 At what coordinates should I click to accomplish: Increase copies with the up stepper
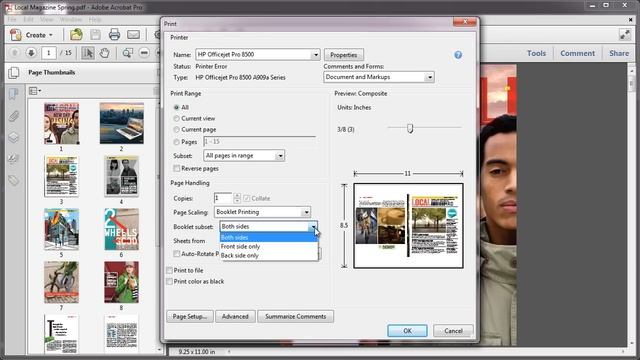pos(237,196)
